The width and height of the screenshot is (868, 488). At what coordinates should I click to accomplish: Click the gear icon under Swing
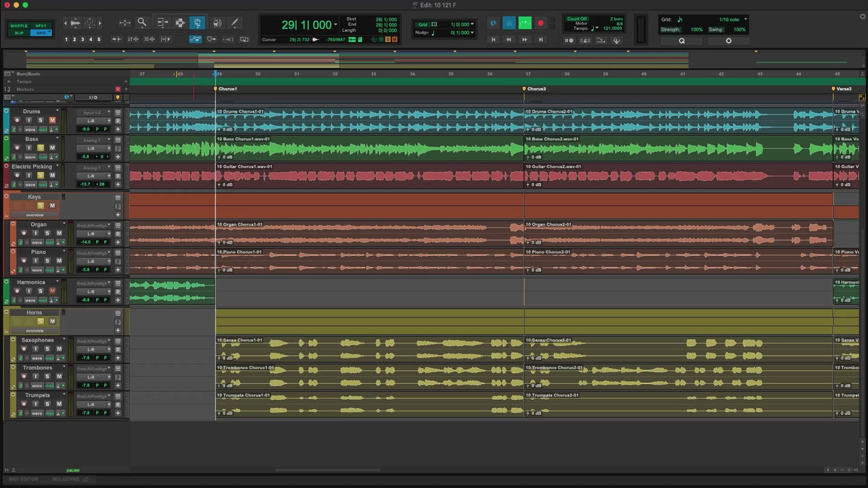[x=728, y=41]
